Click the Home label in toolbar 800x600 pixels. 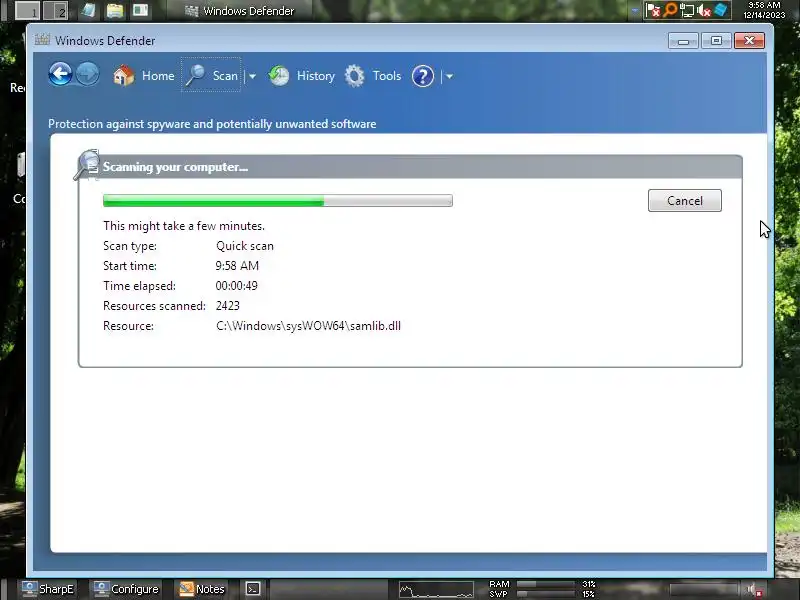(158, 76)
